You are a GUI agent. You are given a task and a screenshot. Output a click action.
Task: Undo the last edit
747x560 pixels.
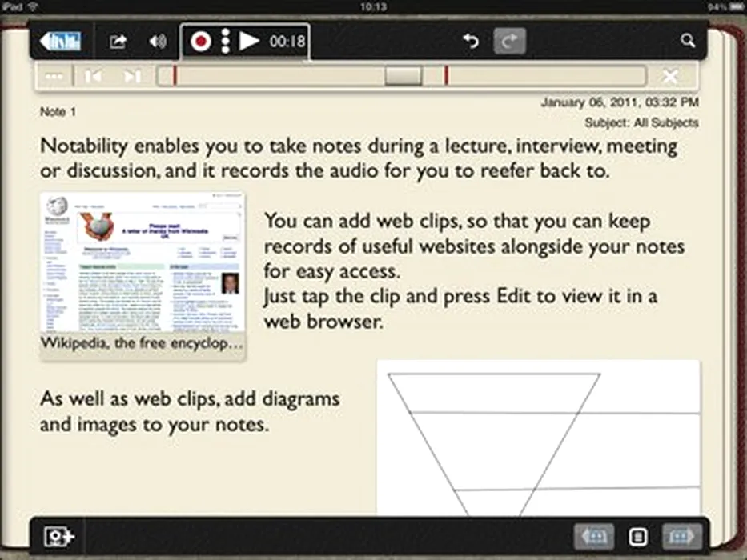coord(471,41)
